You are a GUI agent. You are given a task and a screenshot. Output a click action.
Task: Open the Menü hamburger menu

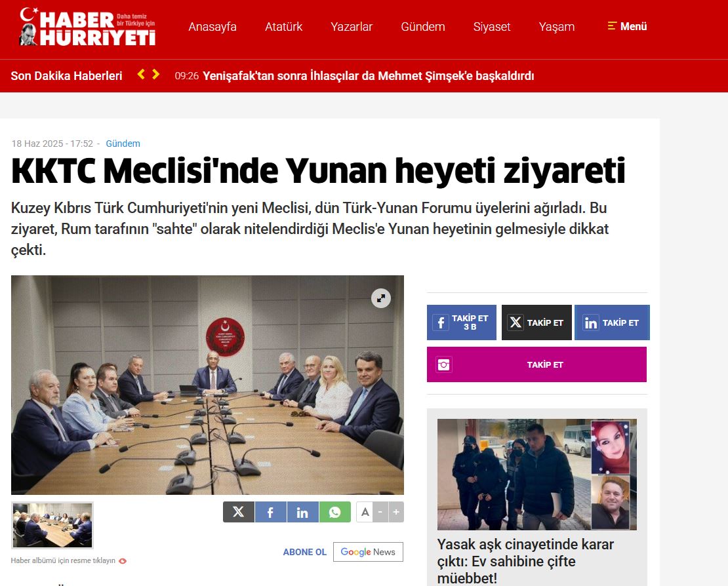[x=627, y=26]
